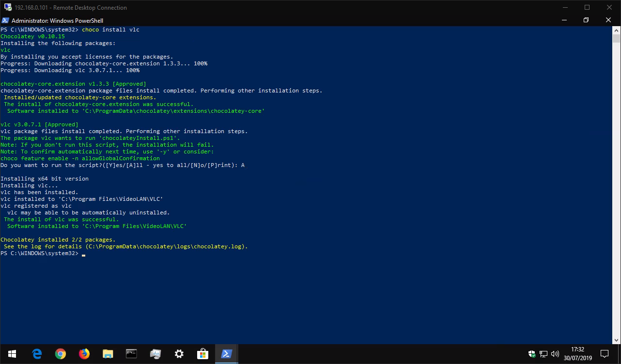Open Google Chrome from the taskbar
The image size is (621, 364).
pyautogui.click(x=61, y=354)
